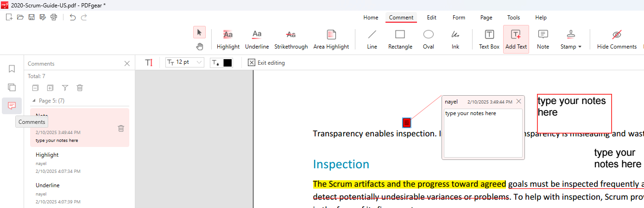Redo the last action
Viewport: 644px width, 208px height.
pos(84,17)
